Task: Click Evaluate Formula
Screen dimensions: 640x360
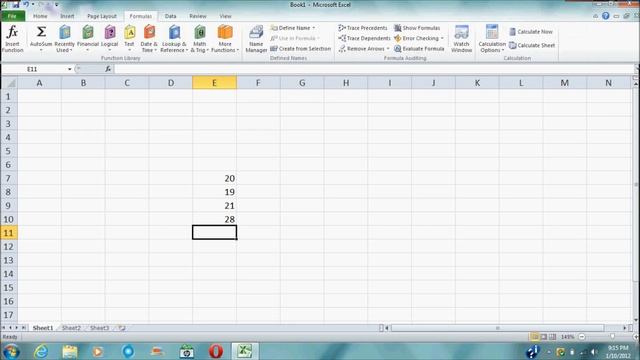Action: tap(419, 49)
